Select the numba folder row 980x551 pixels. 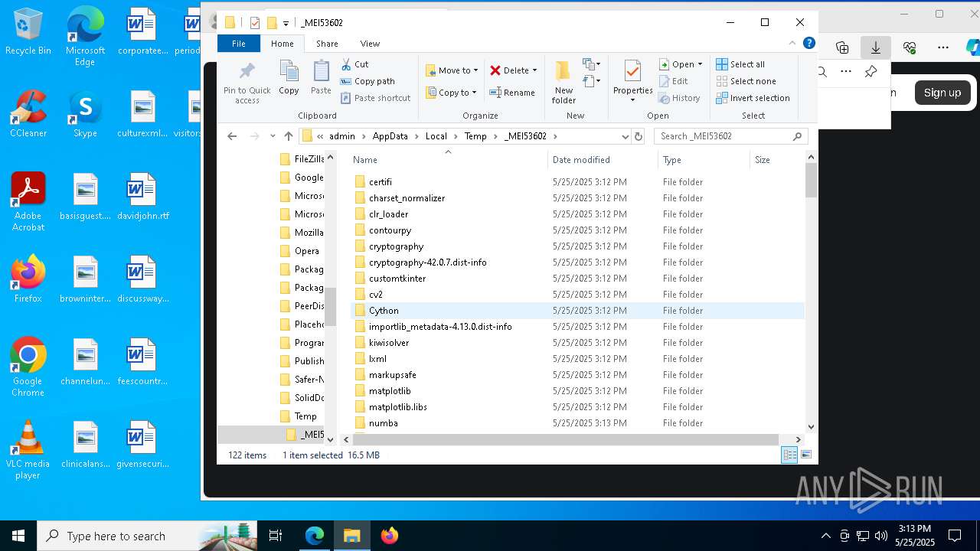(577, 423)
